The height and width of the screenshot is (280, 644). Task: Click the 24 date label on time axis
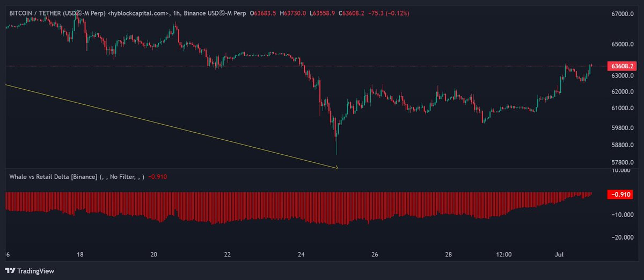pos(302,254)
